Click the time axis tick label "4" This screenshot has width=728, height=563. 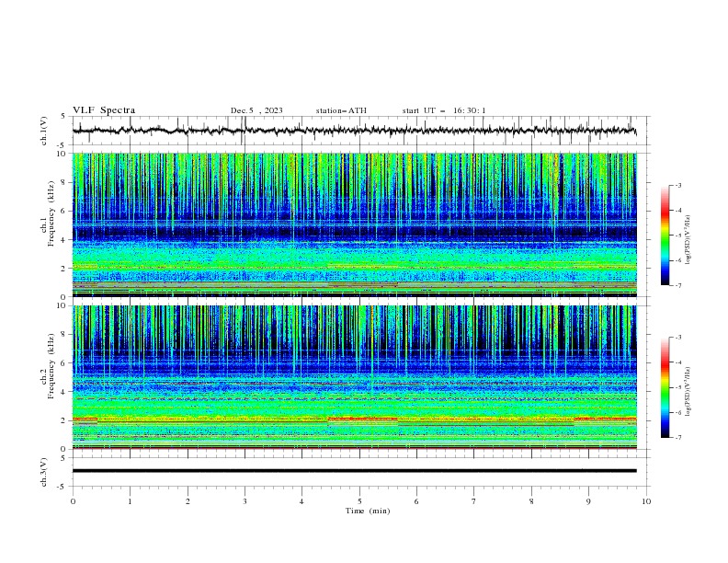[301, 501]
